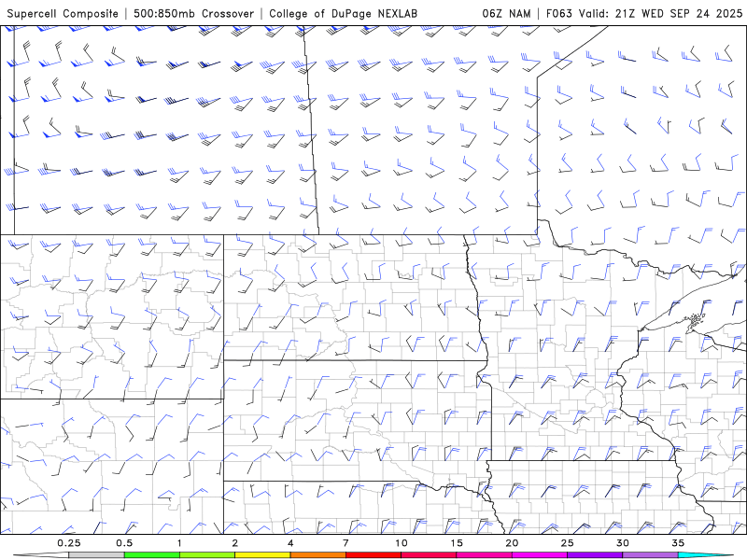The image size is (747, 560).
Task: Click the Apostle Islands cluster in Lake Superior
Action: coord(696,320)
